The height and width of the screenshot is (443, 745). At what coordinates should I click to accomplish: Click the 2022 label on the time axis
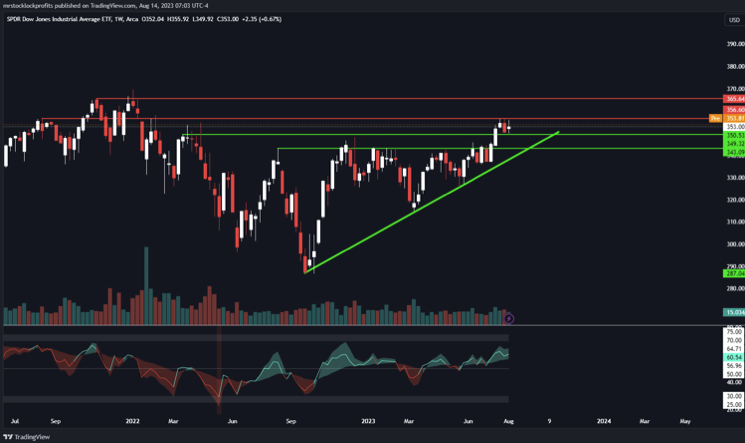[x=133, y=421]
